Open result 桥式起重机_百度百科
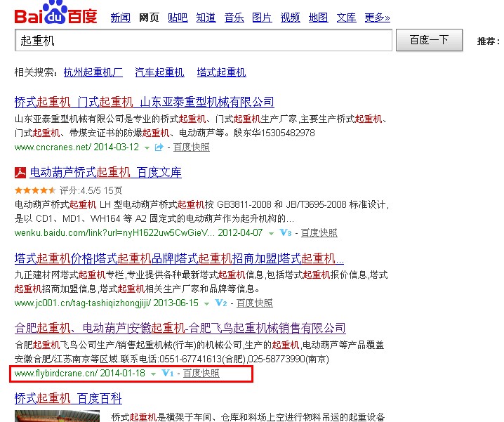The height and width of the screenshot is (422, 504). [68, 398]
